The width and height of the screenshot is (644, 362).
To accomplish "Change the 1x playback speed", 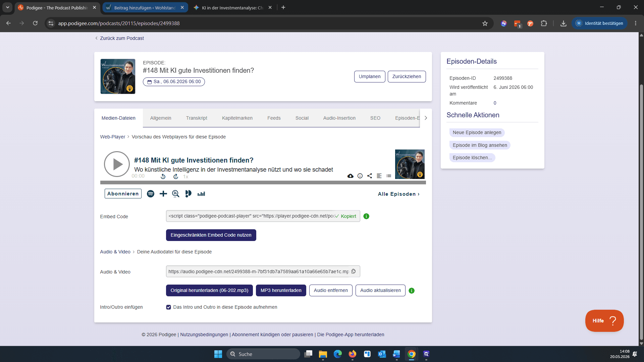I will [186, 177].
